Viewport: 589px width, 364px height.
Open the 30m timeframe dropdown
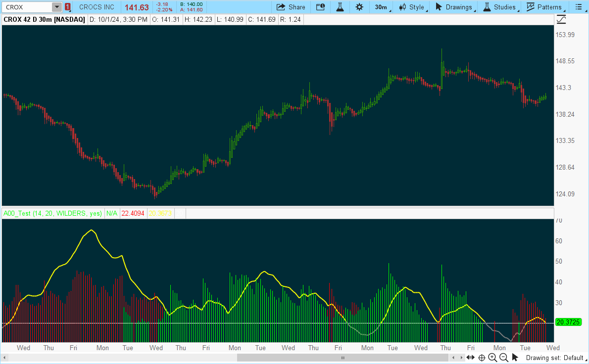click(x=383, y=7)
